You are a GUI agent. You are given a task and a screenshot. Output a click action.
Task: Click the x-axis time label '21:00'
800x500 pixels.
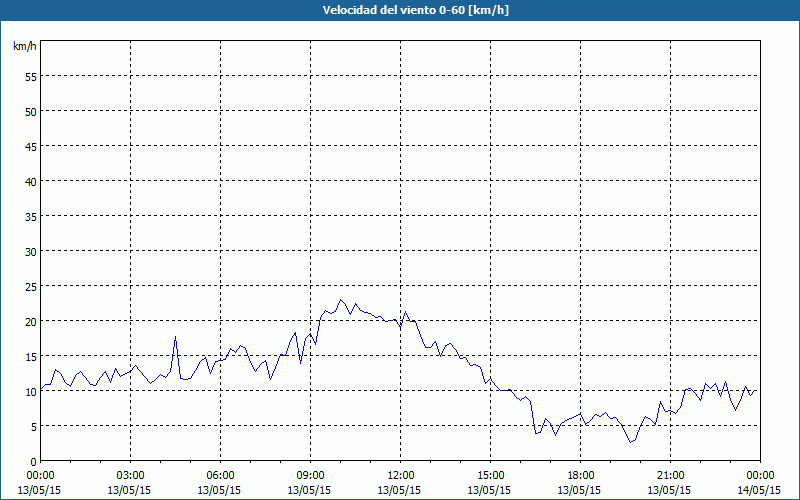click(x=670, y=476)
